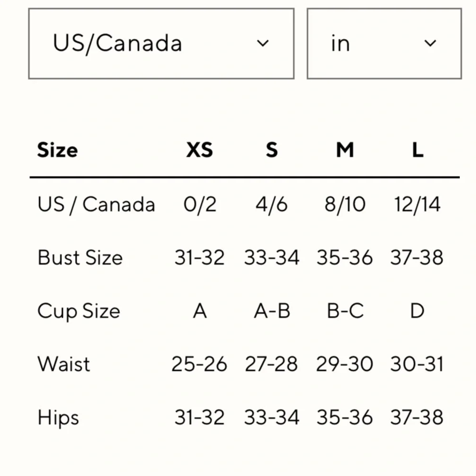Open the 'in' unit dropdown
Screen dimensions: 476x476
pyautogui.click(x=384, y=44)
